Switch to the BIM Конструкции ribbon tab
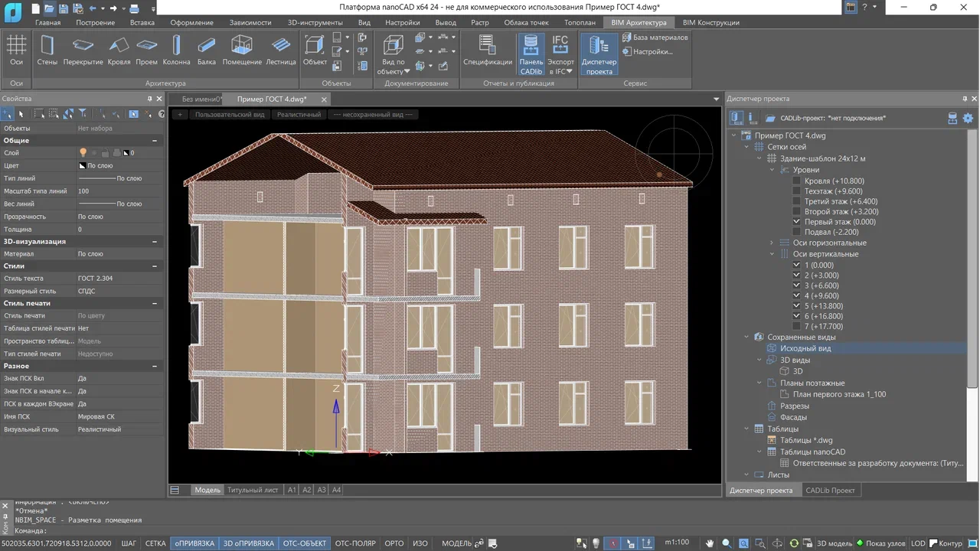 [711, 22]
